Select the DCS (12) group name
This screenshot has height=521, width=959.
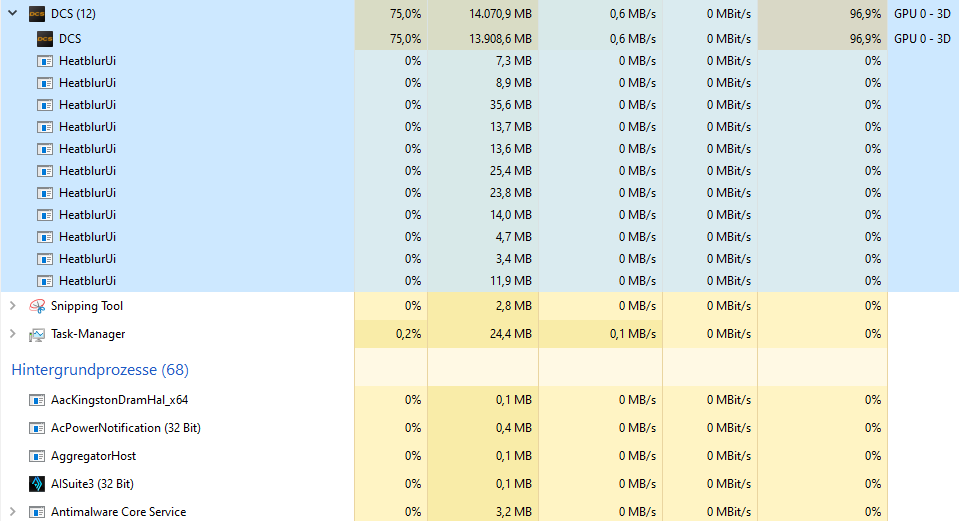73,13
